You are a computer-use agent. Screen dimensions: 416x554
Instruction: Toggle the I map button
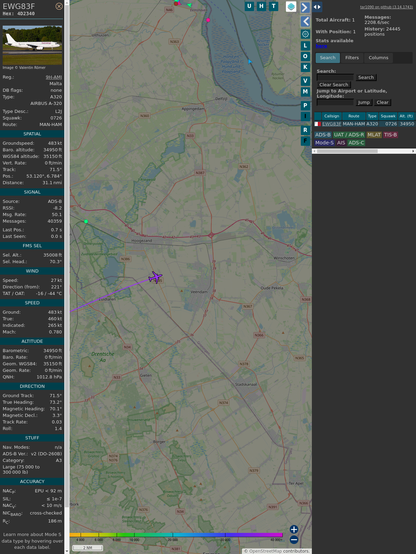click(x=305, y=116)
